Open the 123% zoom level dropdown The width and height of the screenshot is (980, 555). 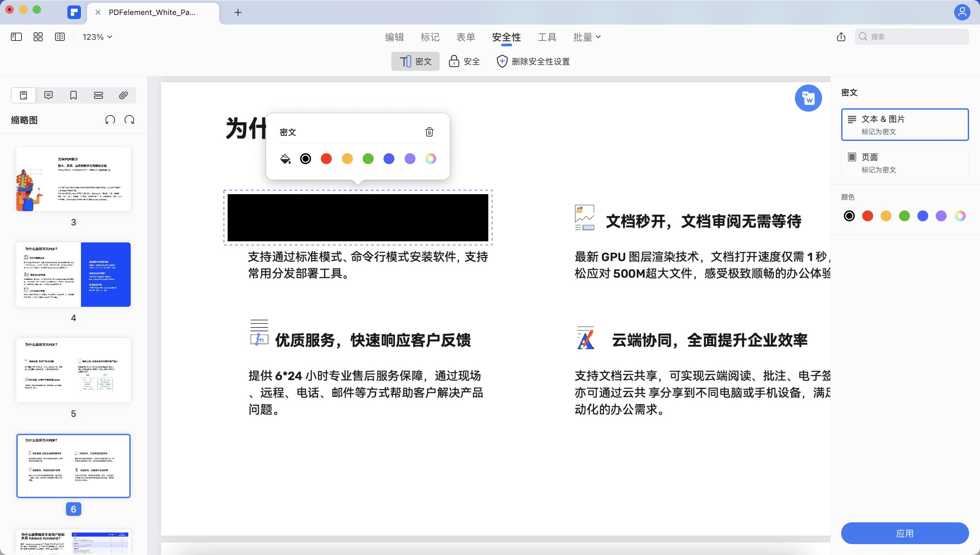click(96, 36)
